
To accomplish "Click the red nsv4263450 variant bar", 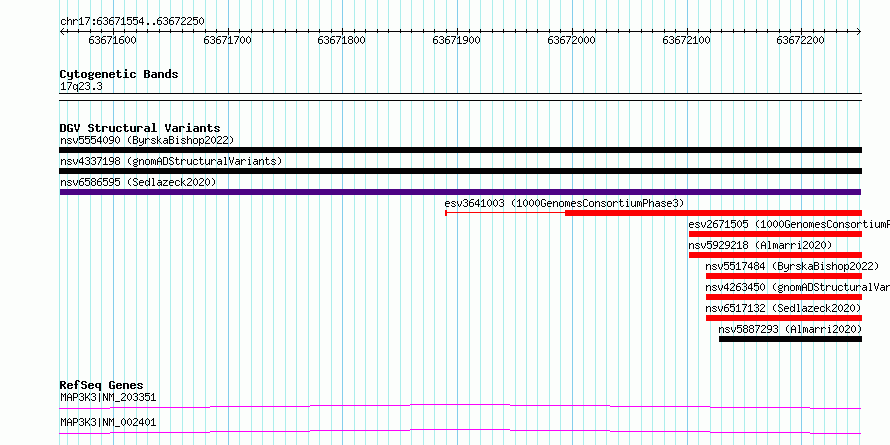I will point(784,297).
